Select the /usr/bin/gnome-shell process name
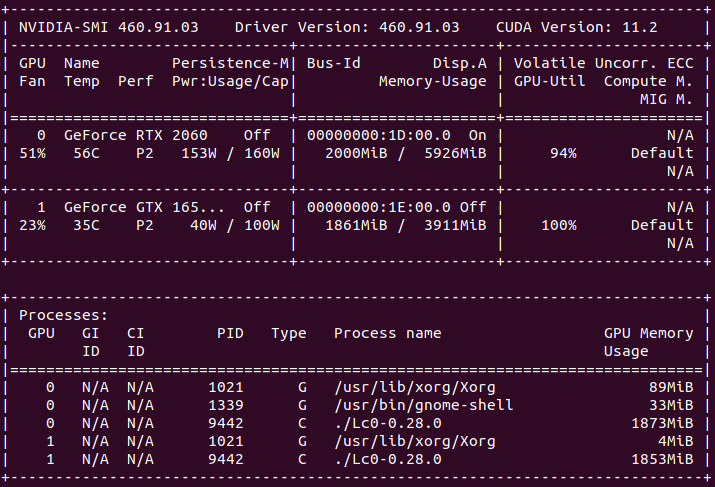Screen dimensions: 715x487 [x=424, y=405]
